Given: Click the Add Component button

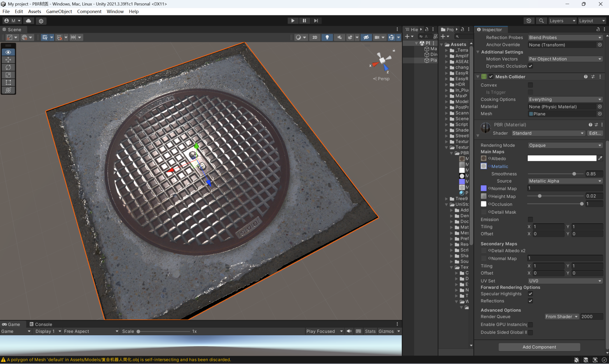Looking at the screenshot, I should (539, 347).
